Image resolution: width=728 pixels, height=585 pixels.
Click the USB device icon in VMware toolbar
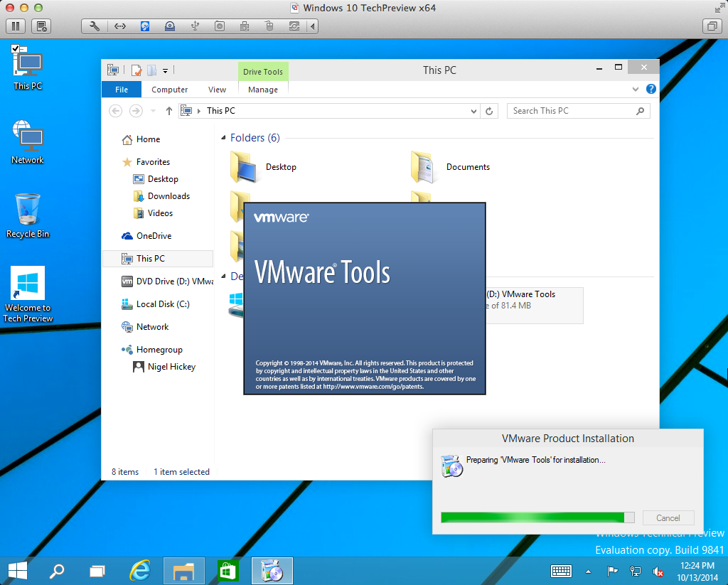click(195, 26)
